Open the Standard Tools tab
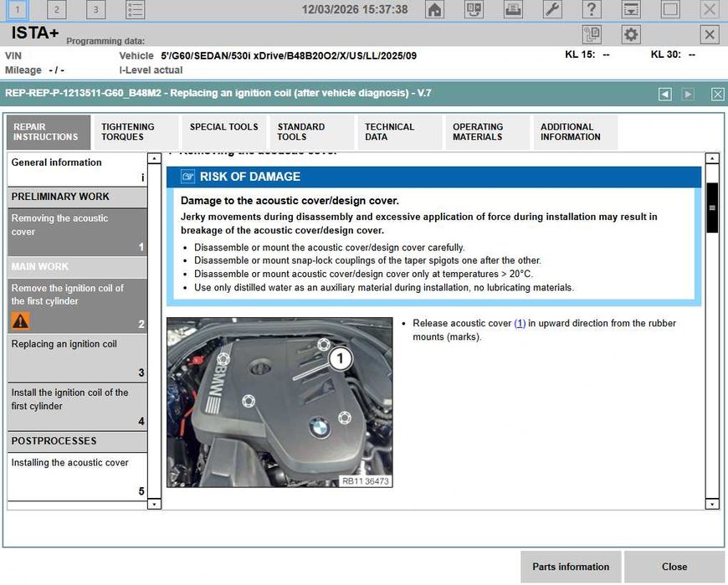728x585 pixels. [311, 132]
